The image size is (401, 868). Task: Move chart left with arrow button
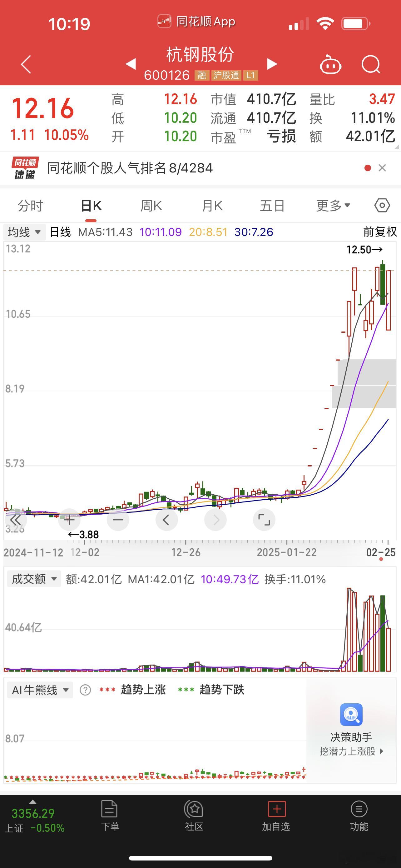[x=167, y=520]
